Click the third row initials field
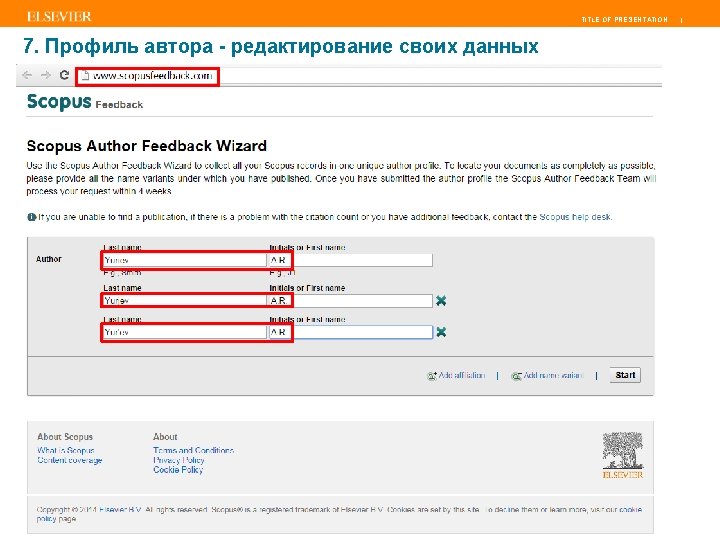Viewport: 720px width, 540px height. click(x=350, y=332)
